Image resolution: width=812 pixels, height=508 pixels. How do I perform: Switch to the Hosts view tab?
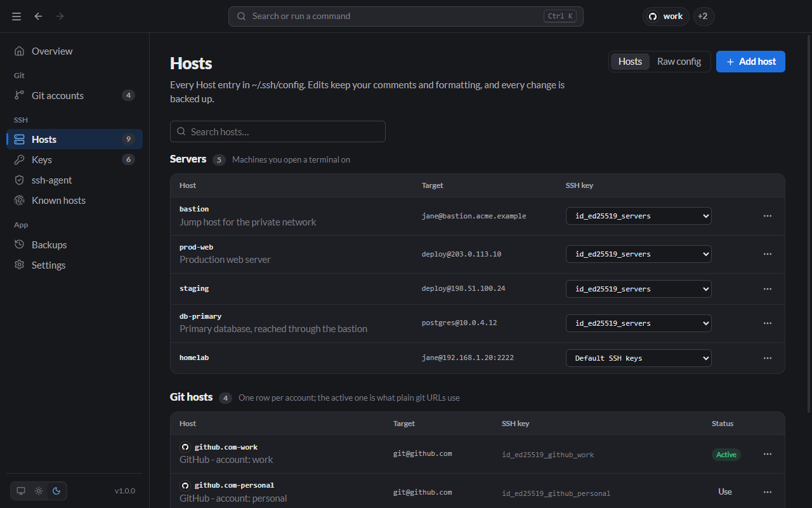click(x=630, y=62)
